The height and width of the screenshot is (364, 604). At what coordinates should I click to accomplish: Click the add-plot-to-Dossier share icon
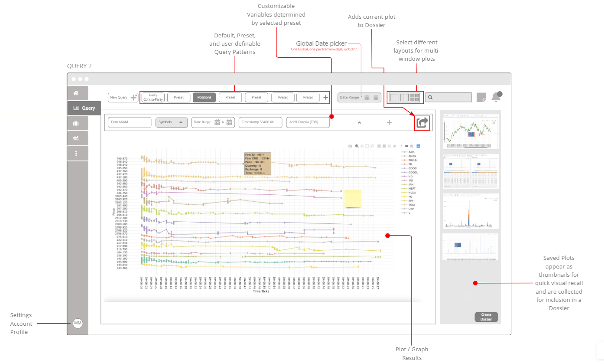click(422, 123)
